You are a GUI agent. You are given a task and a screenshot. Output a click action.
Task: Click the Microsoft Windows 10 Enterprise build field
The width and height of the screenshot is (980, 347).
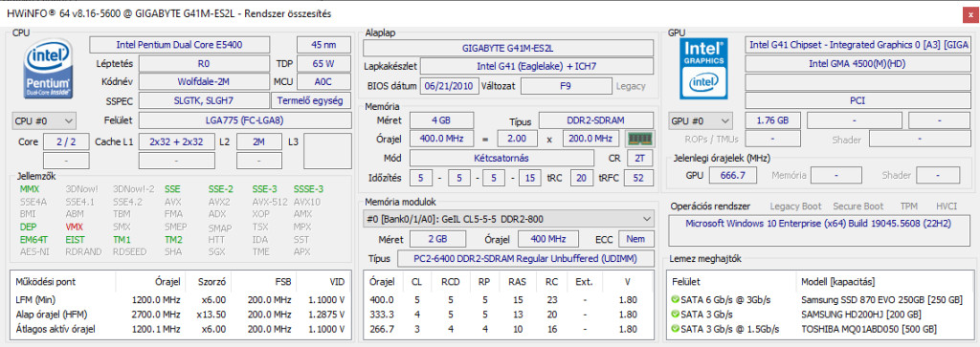(x=819, y=230)
